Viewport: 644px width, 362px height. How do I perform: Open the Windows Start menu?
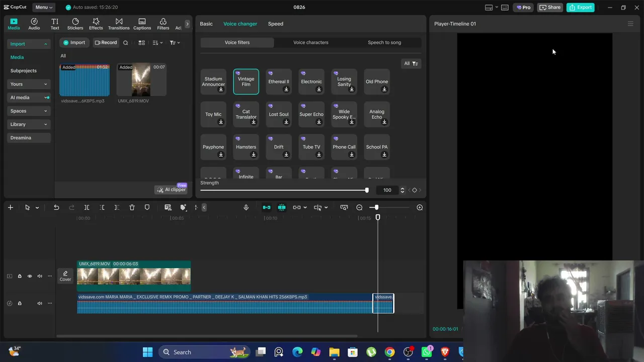pos(147,352)
